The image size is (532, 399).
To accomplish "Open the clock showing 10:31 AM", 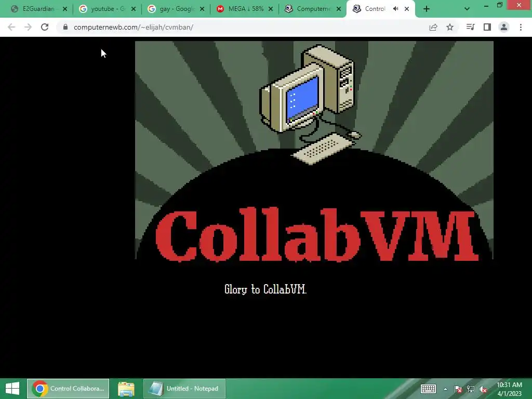I will click(x=509, y=389).
